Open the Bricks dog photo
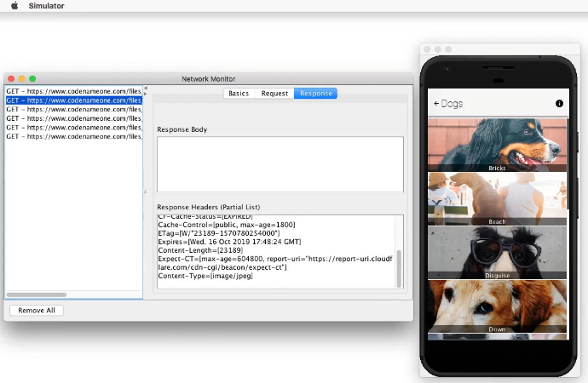 (x=498, y=145)
